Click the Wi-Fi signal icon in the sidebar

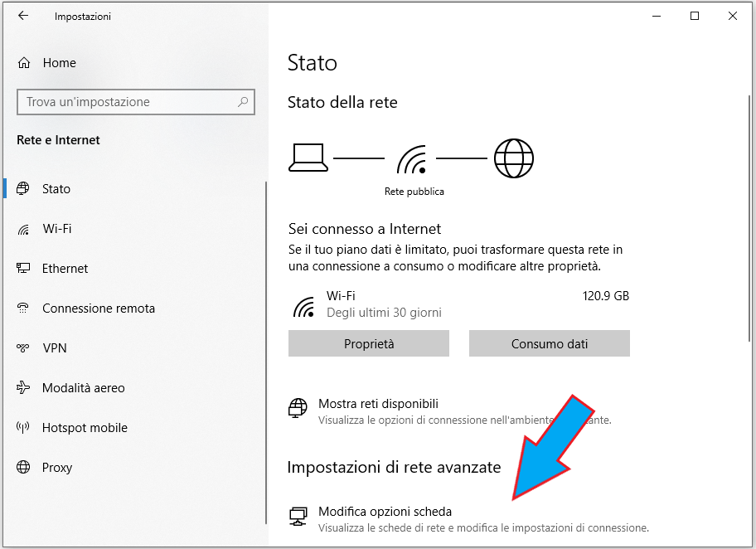point(24,229)
